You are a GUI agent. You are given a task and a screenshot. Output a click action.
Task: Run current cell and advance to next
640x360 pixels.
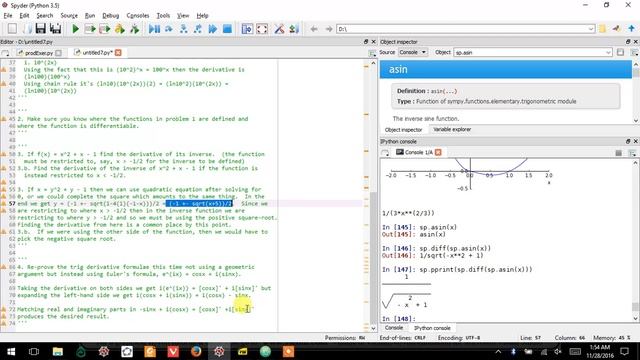point(105,29)
